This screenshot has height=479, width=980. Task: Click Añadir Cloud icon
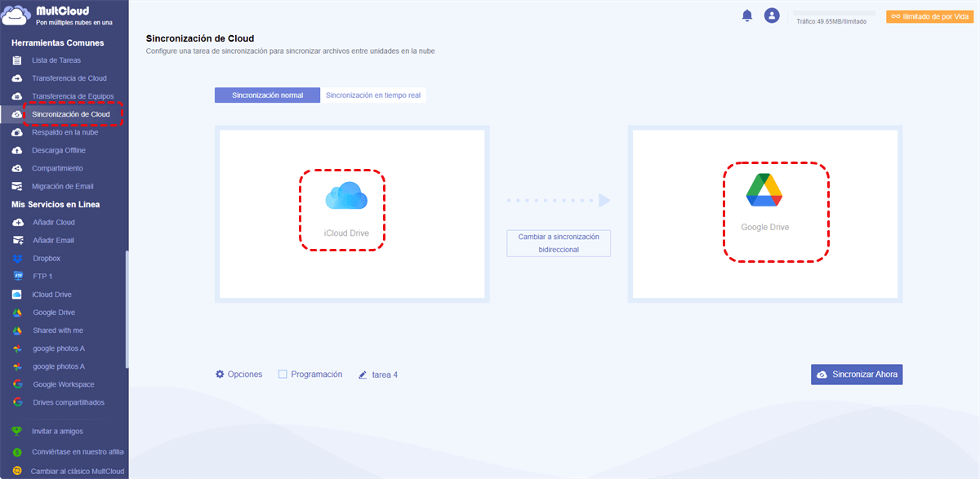17,222
